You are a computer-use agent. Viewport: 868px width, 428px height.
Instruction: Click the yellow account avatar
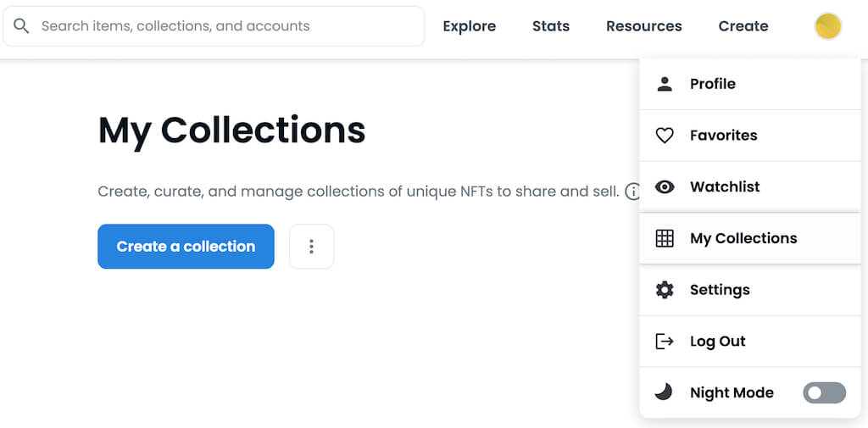tap(827, 26)
